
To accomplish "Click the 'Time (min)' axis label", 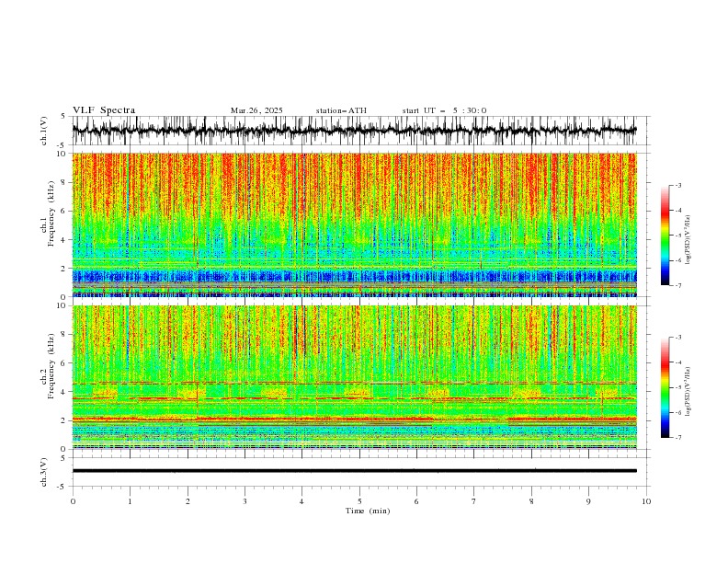I will tap(368, 511).
